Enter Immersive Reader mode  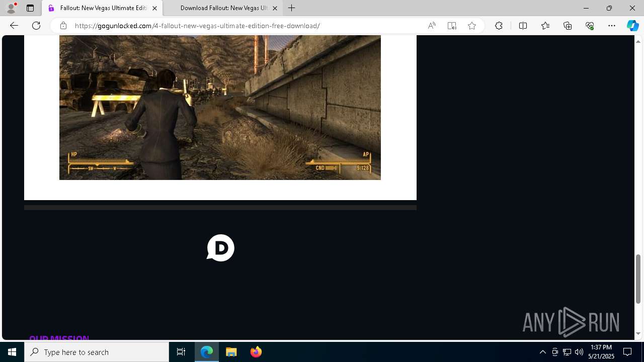[x=452, y=26]
